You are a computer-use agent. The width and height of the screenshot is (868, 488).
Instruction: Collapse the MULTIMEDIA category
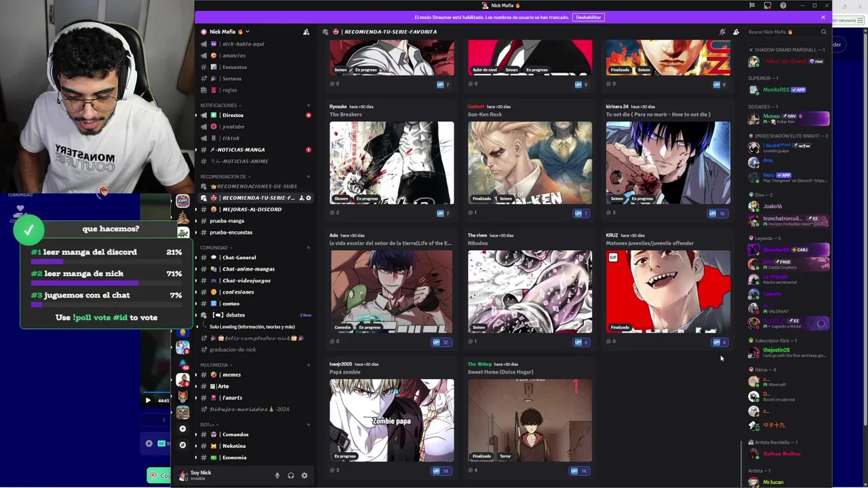point(216,365)
